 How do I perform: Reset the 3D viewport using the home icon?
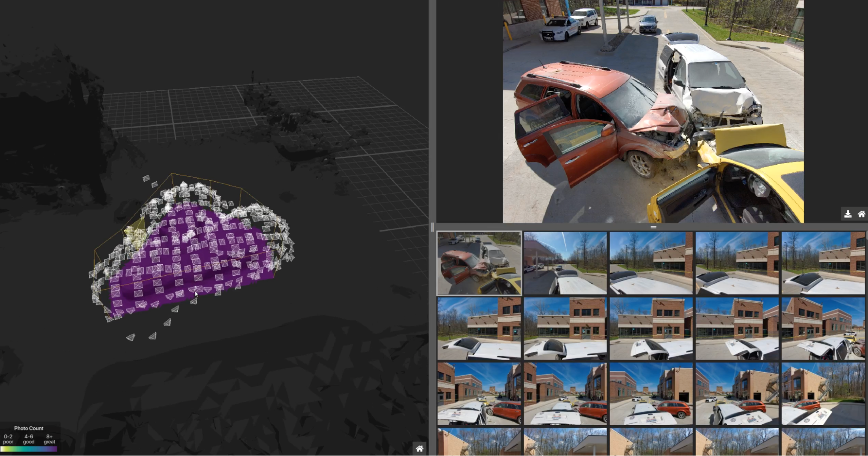[x=419, y=448]
